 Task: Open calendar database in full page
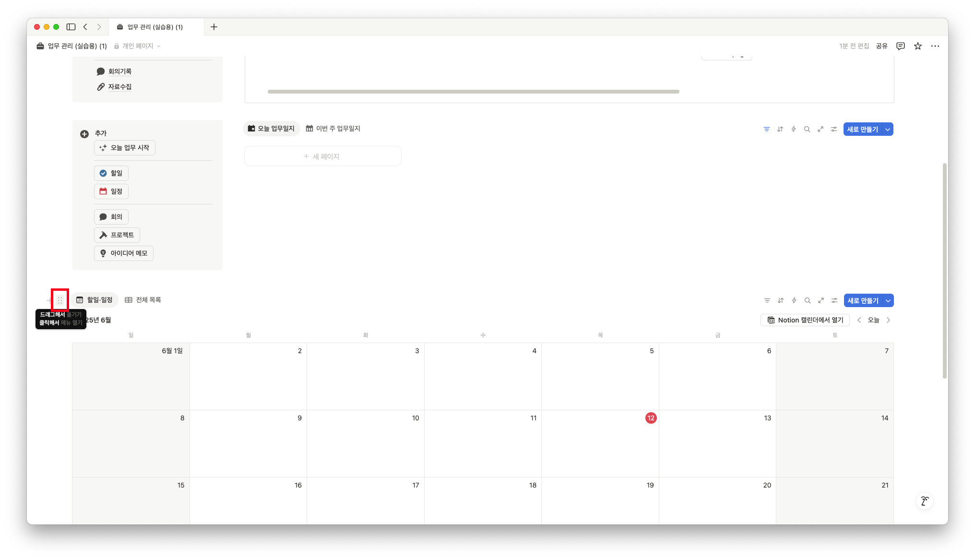click(x=821, y=300)
